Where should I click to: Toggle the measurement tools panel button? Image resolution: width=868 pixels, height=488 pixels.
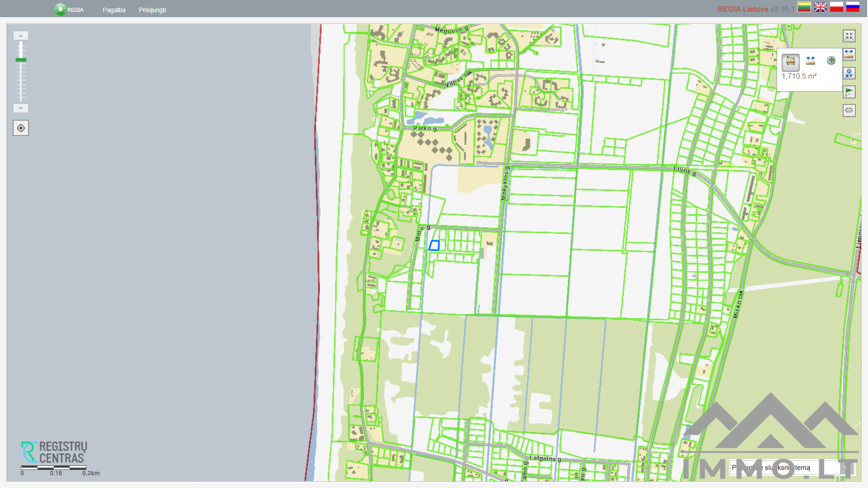[849, 54]
